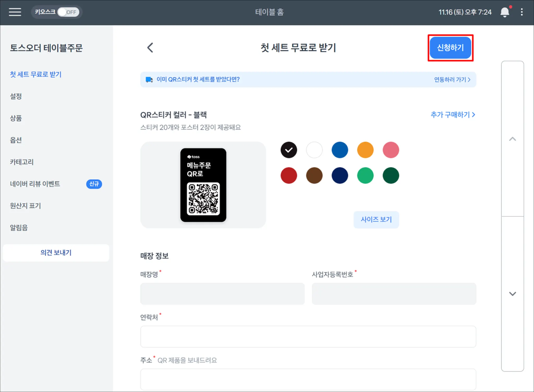
Task: Click the 연락처 input field
Action: 308,336
